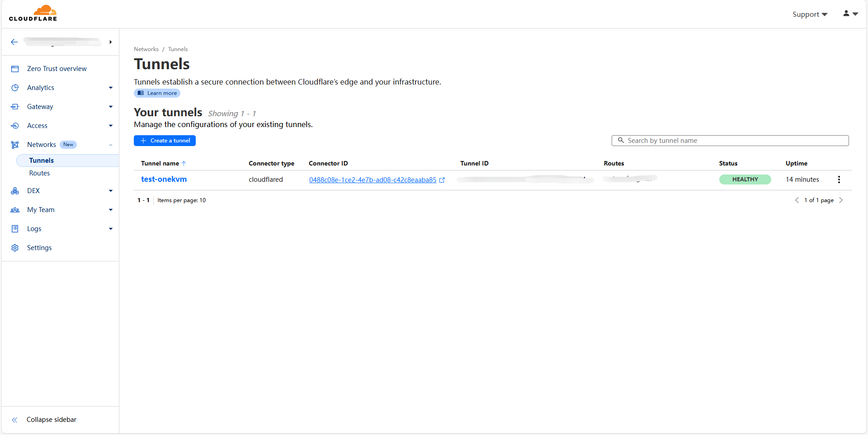This screenshot has width=868, height=435.
Task: Click the collapse sidebar double-chevron icon
Action: click(14, 420)
